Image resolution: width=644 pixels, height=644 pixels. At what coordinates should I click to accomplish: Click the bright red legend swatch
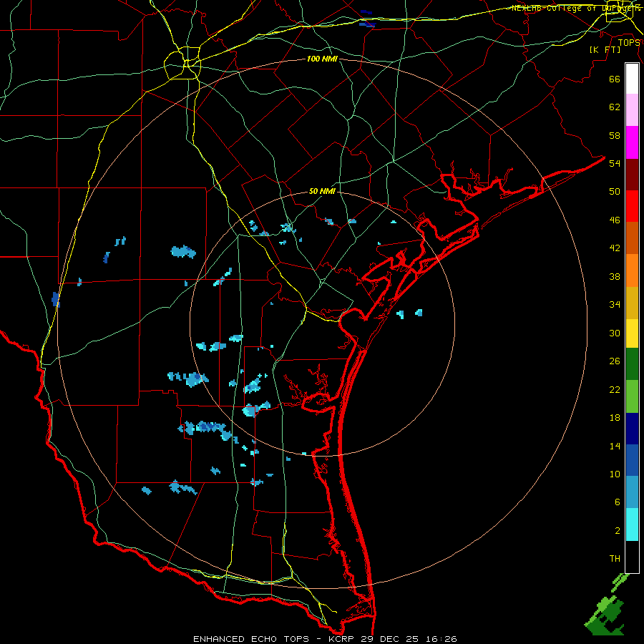632,207
